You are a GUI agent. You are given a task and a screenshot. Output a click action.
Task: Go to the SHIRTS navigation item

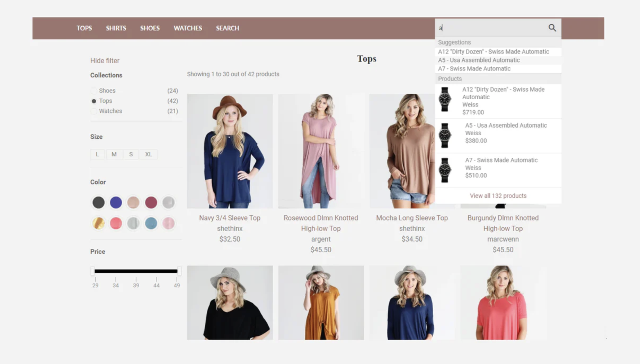(x=116, y=28)
